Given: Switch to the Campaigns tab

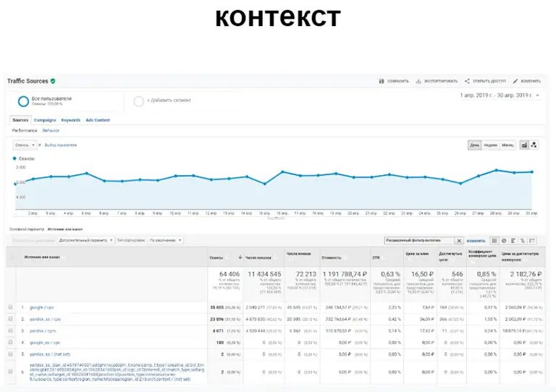Looking at the screenshot, I should click(x=45, y=120).
